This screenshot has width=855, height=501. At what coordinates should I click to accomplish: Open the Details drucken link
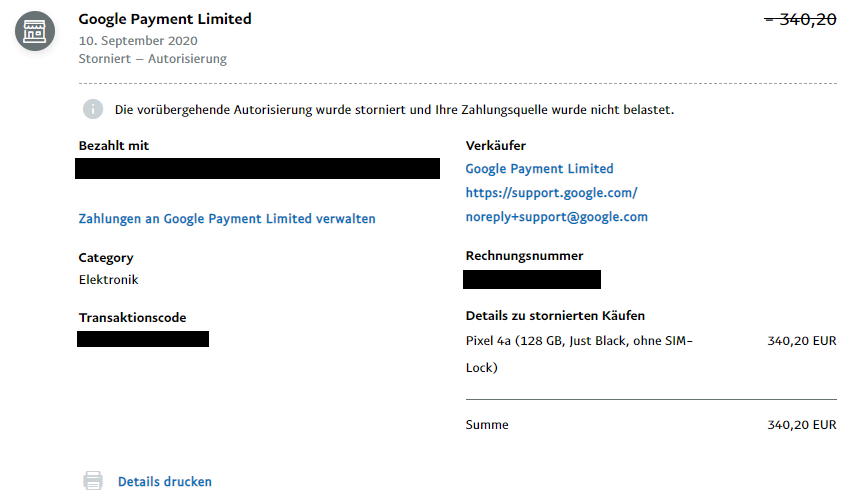click(x=165, y=481)
